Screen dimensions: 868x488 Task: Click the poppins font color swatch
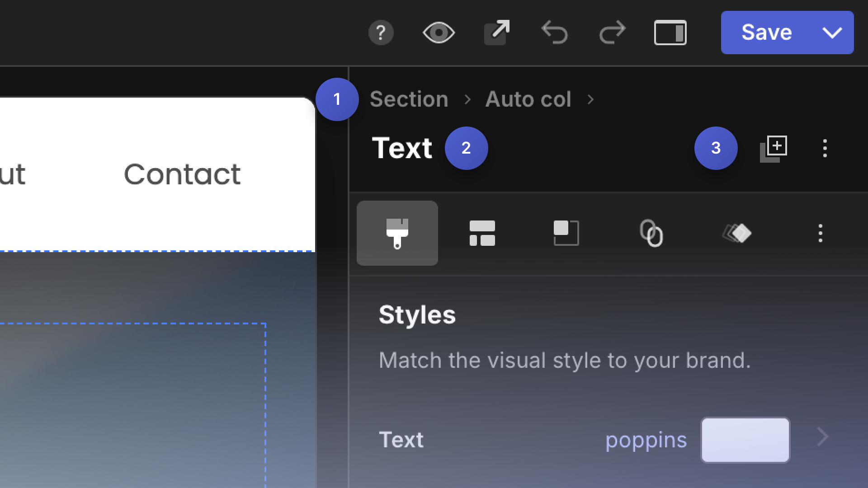tap(745, 440)
